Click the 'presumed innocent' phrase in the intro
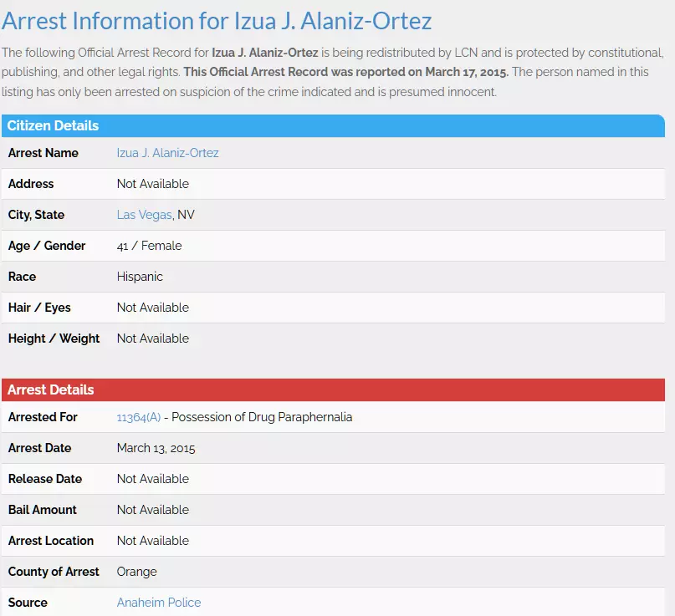The width and height of the screenshot is (675, 616). [x=442, y=92]
